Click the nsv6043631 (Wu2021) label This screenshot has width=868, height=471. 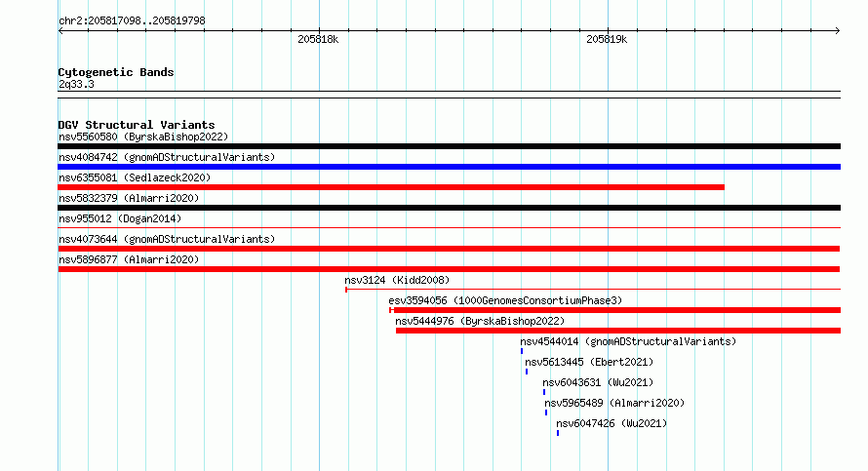click(x=598, y=382)
